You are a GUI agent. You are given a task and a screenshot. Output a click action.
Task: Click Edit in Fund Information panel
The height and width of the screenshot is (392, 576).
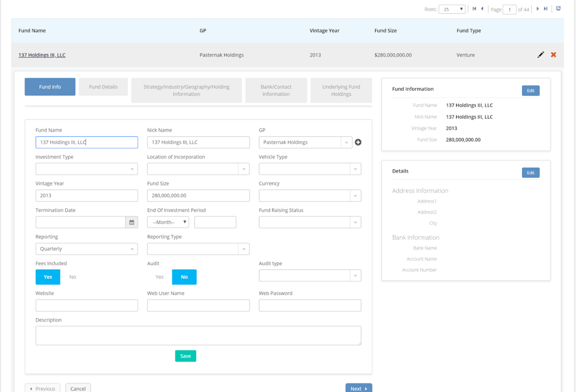coord(530,91)
